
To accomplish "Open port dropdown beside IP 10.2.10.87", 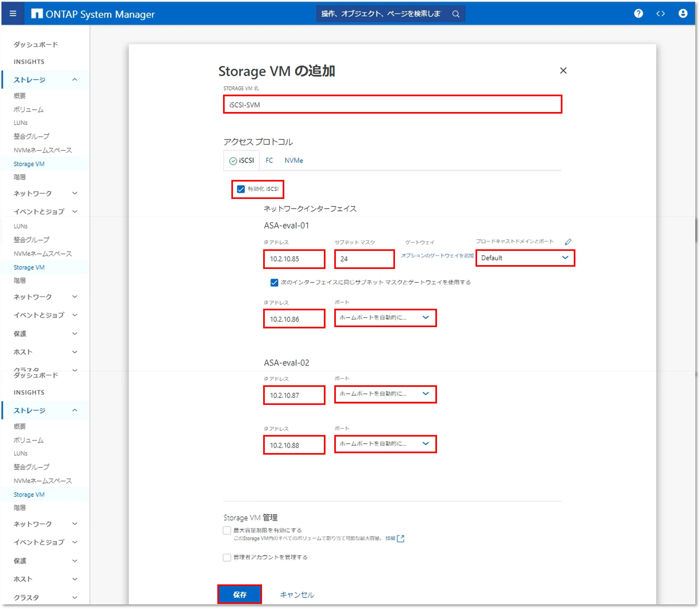I will [386, 394].
